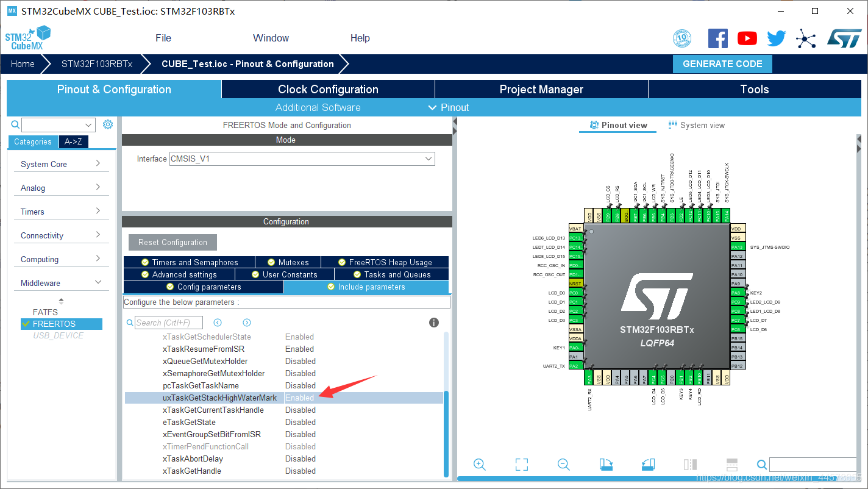
Task: Switch to Project Manager tab
Action: pos(541,89)
